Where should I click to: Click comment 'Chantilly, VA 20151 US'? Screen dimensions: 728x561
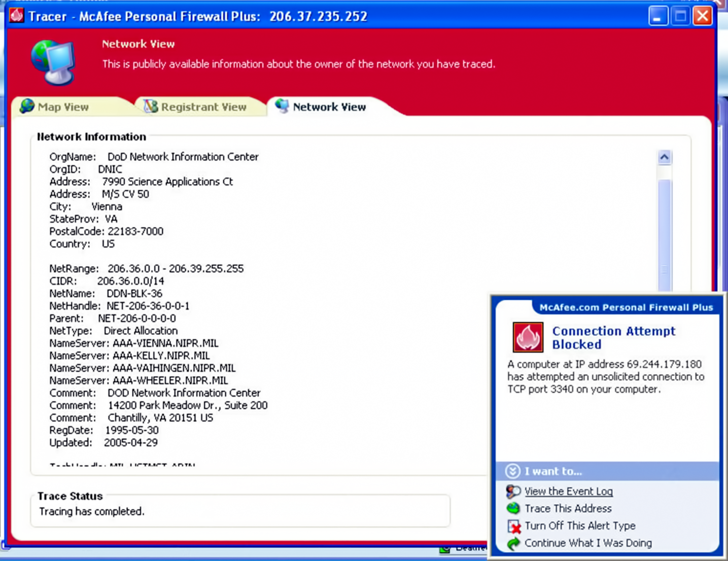(160, 417)
